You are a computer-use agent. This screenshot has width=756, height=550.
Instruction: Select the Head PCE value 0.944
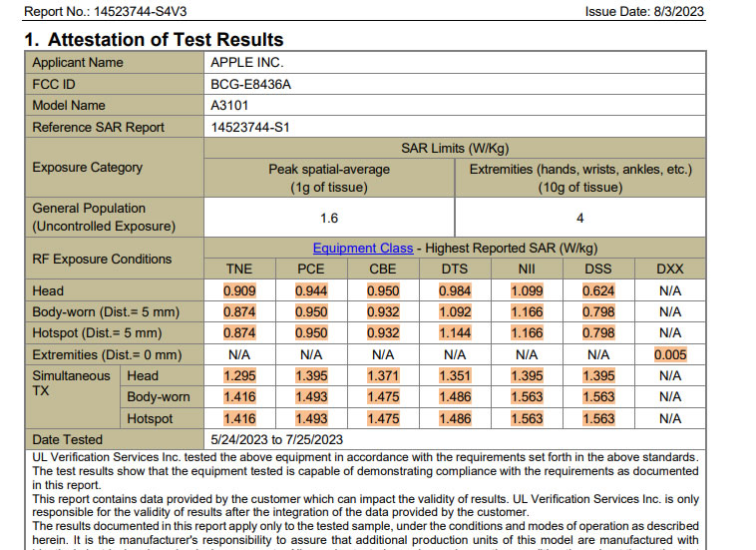(x=311, y=291)
